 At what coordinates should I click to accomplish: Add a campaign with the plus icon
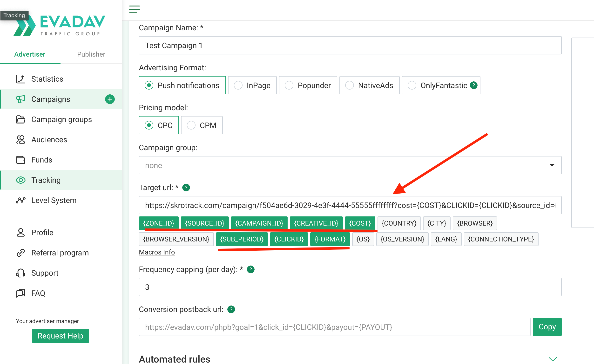(110, 99)
